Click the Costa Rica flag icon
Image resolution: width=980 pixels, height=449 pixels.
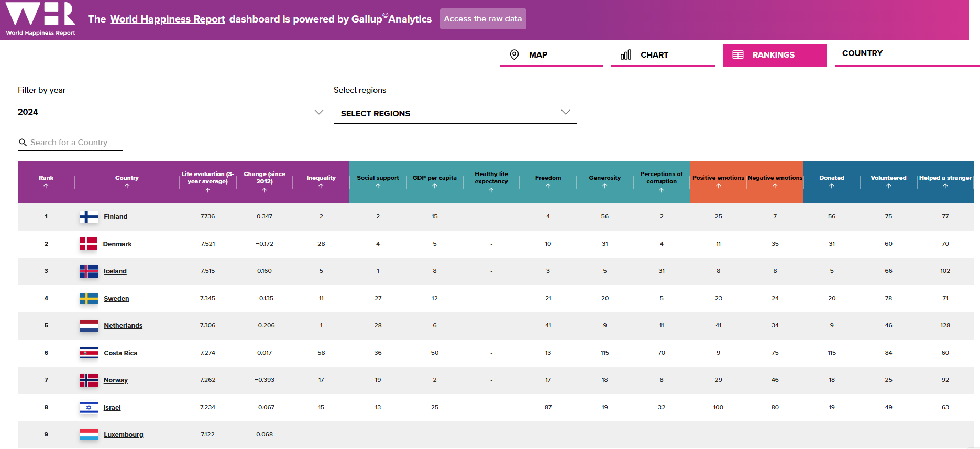click(x=89, y=353)
